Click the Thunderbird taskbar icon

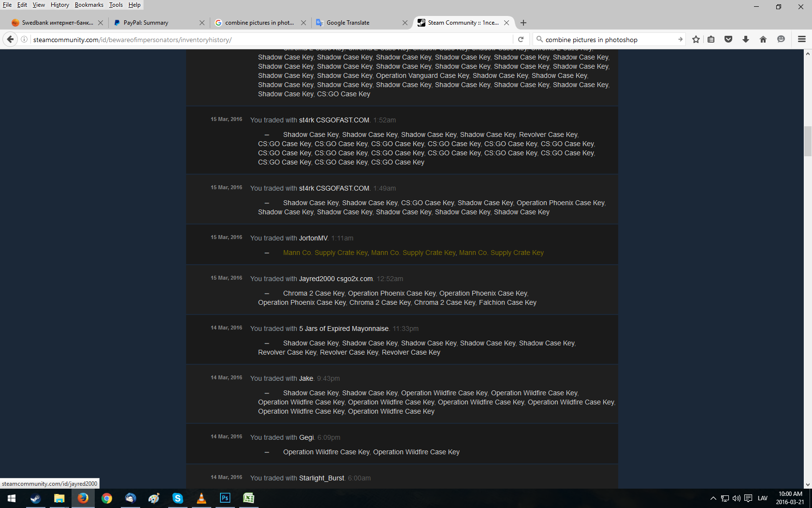click(130, 498)
